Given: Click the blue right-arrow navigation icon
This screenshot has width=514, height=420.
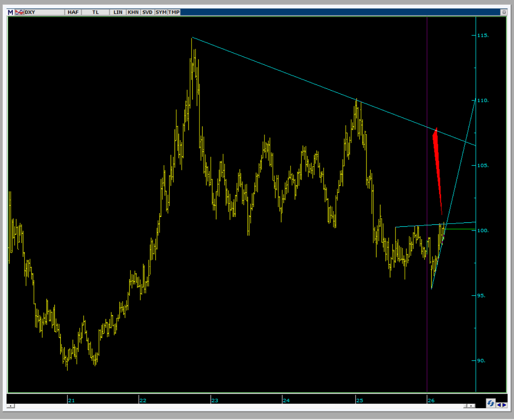Looking at the screenshot, I should pos(504,405).
